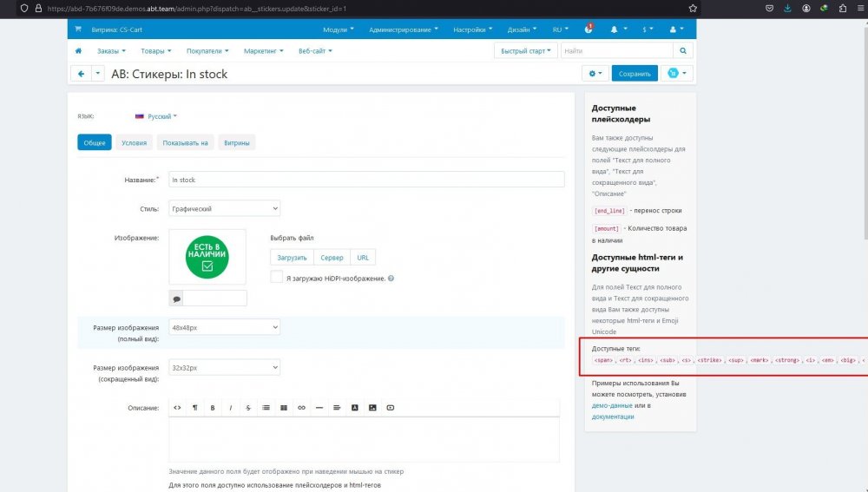This screenshot has width=868, height=492.
Task: Click the Название input field
Action: [x=365, y=180]
